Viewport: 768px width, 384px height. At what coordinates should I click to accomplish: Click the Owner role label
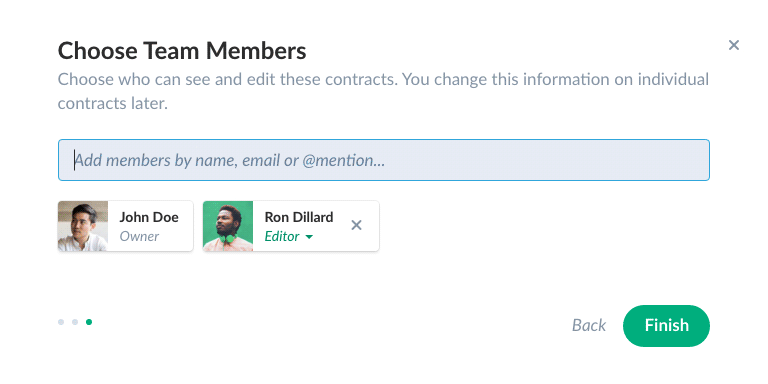139,236
